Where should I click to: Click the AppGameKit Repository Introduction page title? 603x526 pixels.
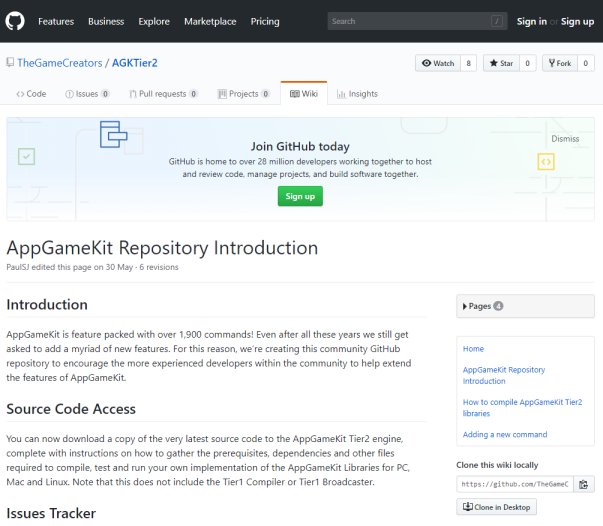162,248
